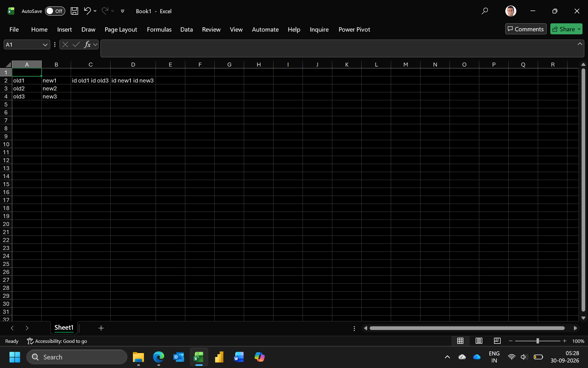
Task: Select the cell containing new3
Action: click(x=56, y=96)
